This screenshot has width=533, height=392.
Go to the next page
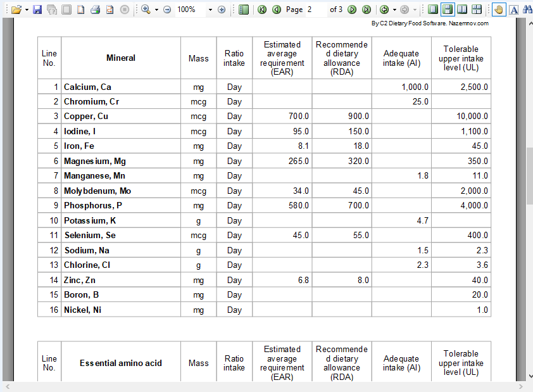coord(352,9)
